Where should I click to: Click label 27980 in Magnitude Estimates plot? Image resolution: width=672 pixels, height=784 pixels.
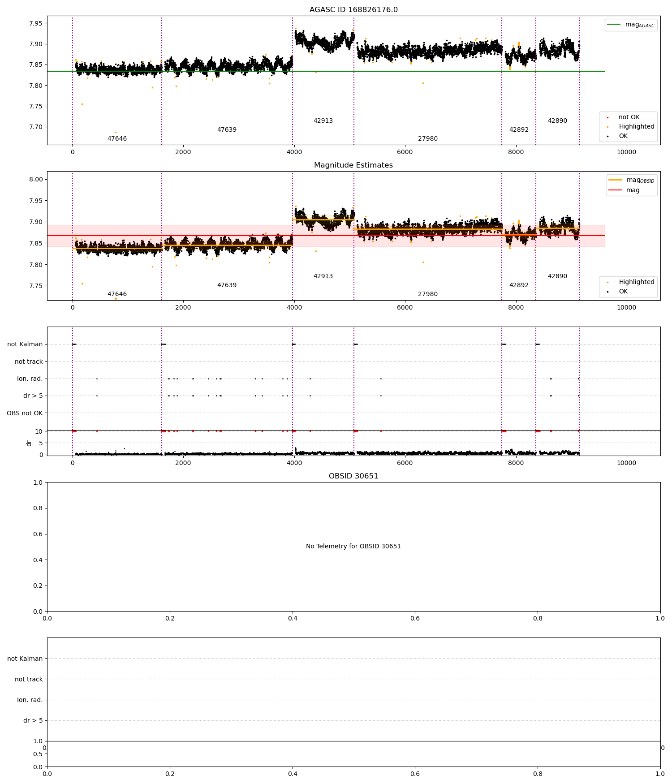(428, 294)
